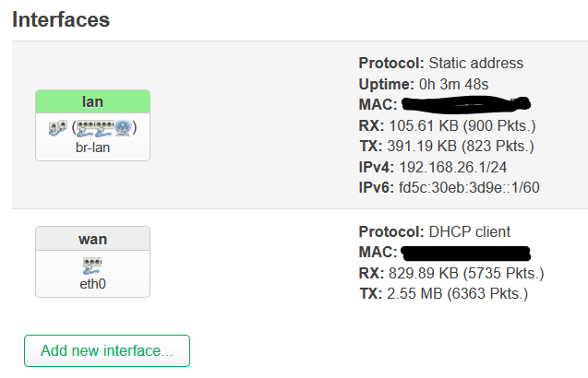588x378 pixels.
Task: Click the redacted wan MAC address
Action: (466, 253)
